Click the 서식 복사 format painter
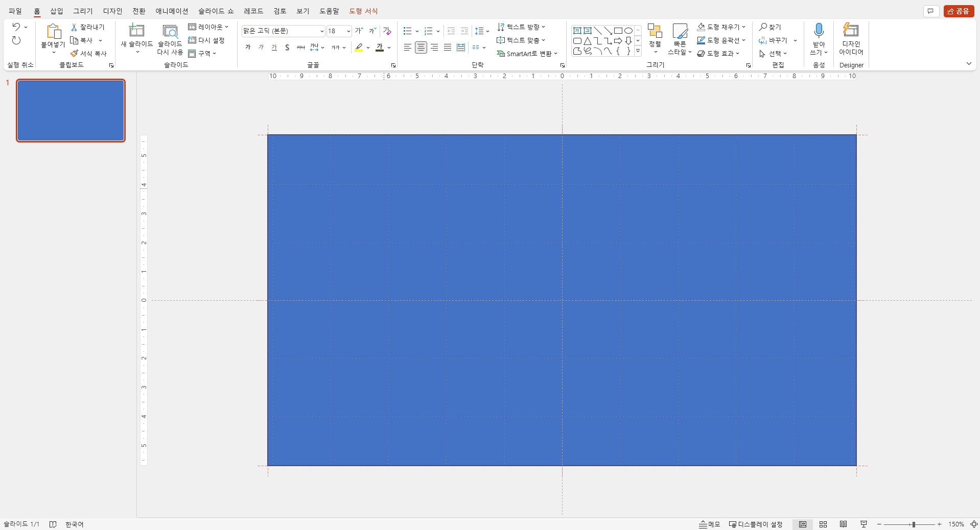The image size is (980, 530). click(x=89, y=53)
